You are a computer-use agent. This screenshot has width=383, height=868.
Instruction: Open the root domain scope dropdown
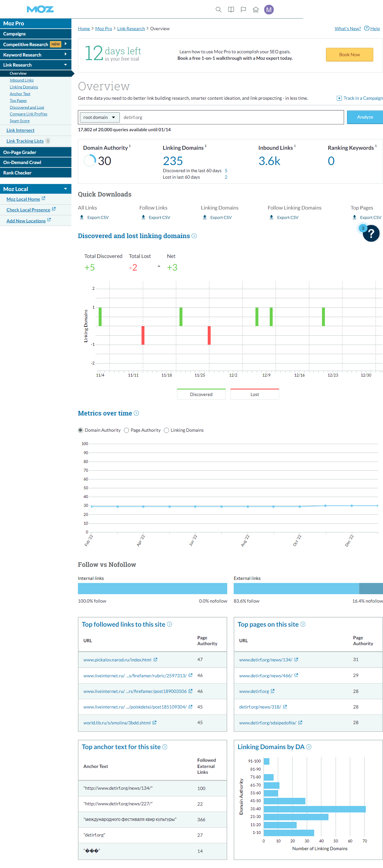99,117
